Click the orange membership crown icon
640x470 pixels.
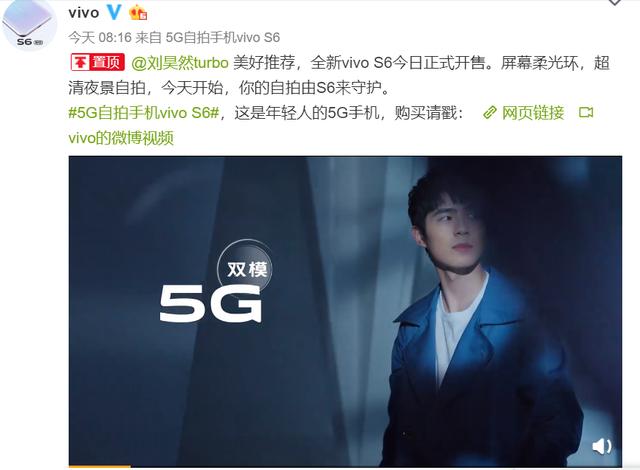[x=138, y=13]
